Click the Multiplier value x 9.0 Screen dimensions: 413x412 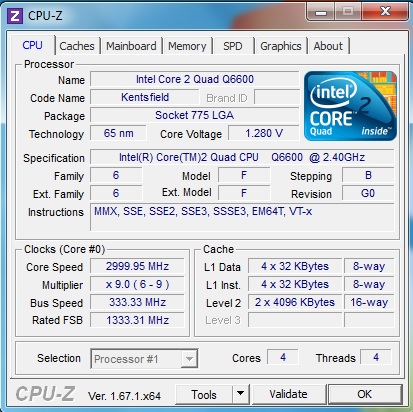tap(137, 284)
